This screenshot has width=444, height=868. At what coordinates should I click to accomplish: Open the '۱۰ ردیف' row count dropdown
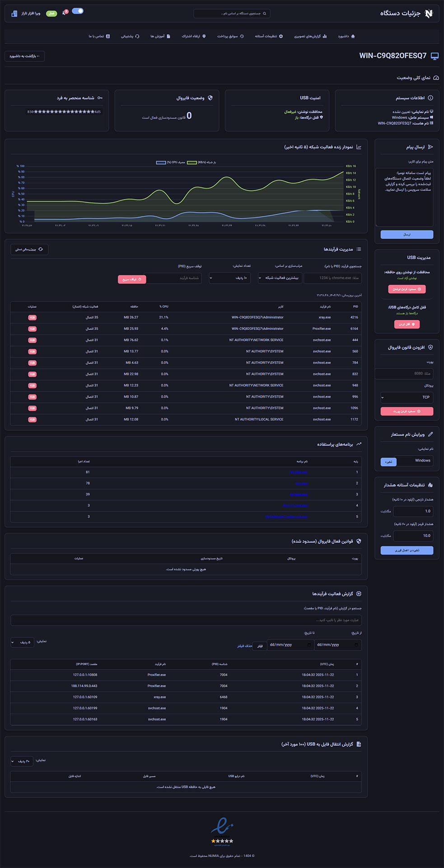229,278
